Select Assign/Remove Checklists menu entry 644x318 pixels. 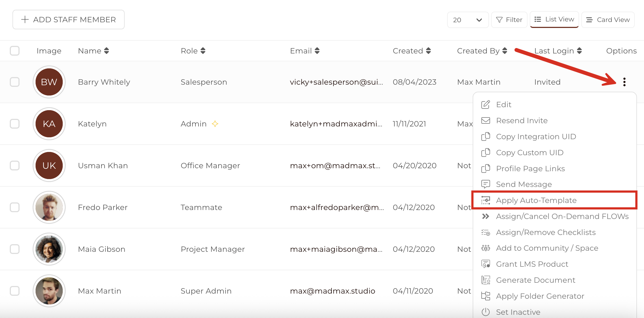click(546, 232)
